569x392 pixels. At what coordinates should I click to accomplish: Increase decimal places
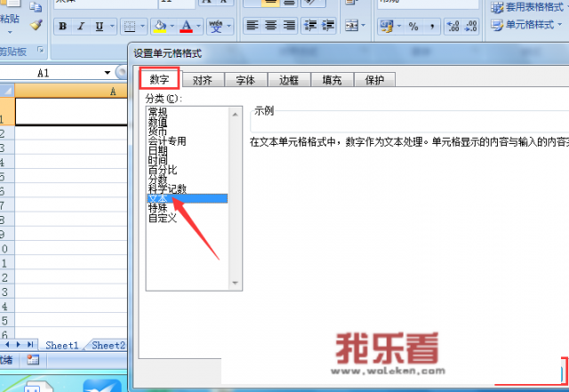pyautogui.click(x=453, y=26)
